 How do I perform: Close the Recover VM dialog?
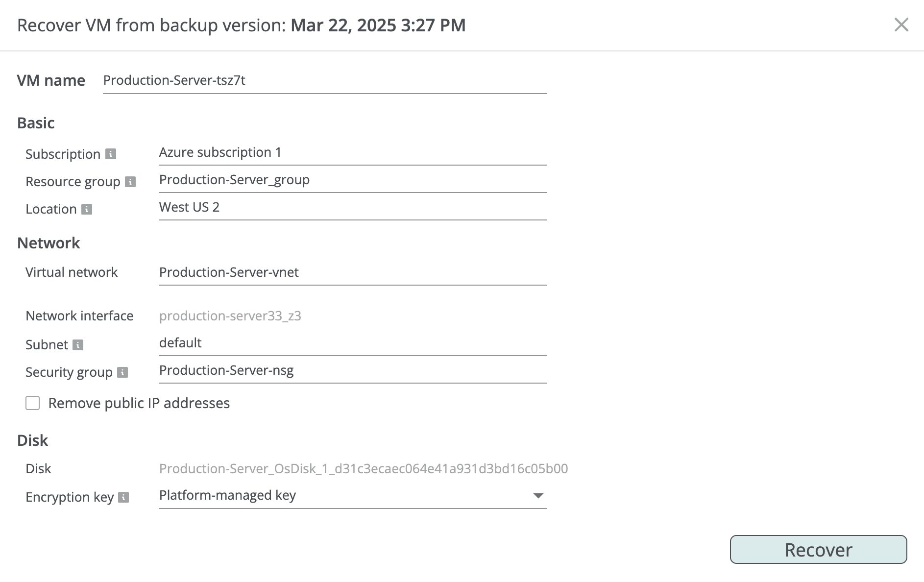coord(901,24)
